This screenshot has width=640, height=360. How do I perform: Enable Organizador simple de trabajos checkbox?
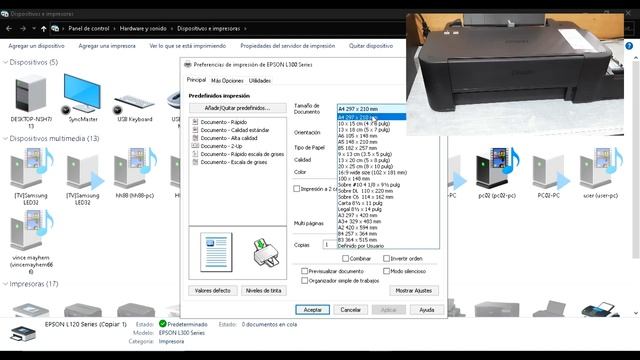click(304, 280)
